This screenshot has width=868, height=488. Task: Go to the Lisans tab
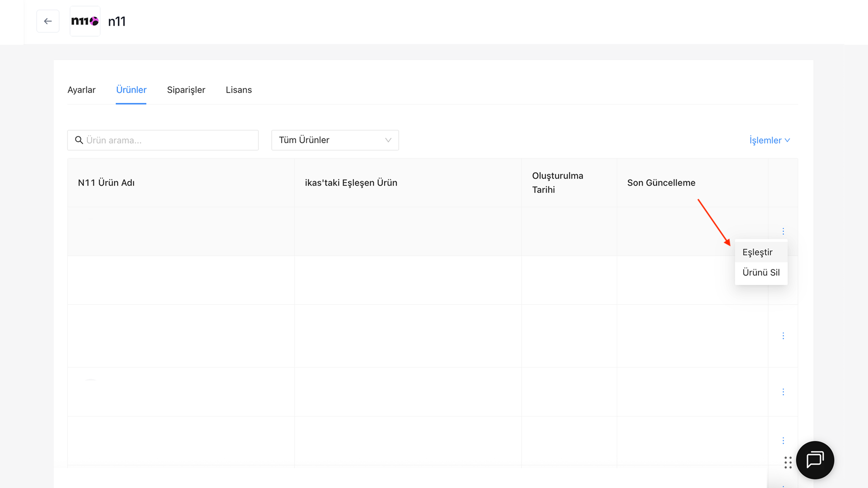coord(239,90)
